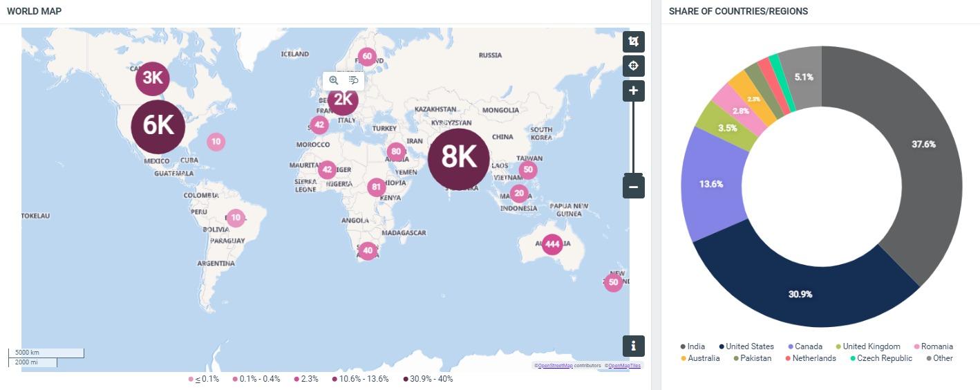The height and width of the screenshot is (390, 980).
Task: Select the 6K cluster over United States
Action: [x=158, y=127]
